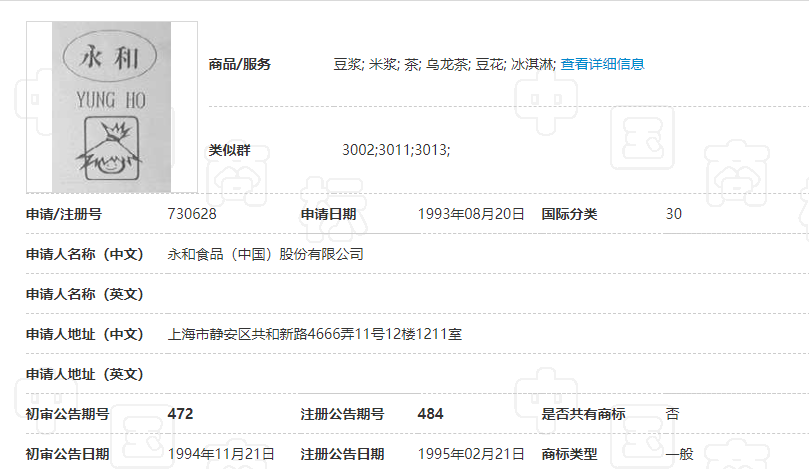Click preliminary announcement issue number 472

tap(180, 414)
